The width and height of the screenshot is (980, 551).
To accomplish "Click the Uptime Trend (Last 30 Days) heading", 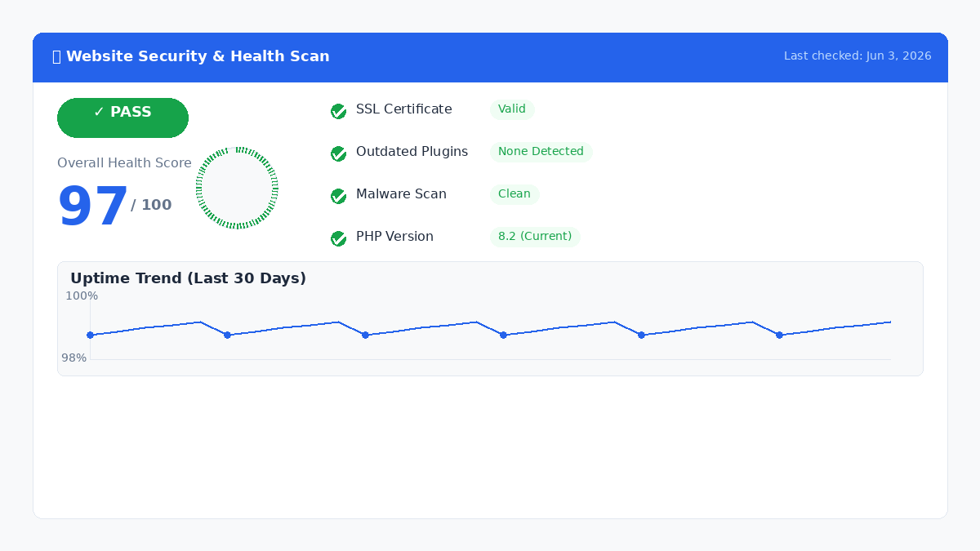I will click(x=188, y=278).
